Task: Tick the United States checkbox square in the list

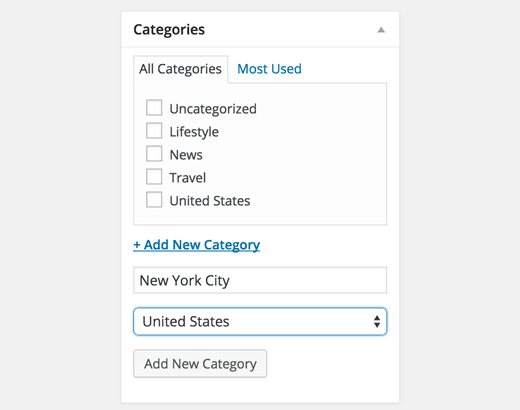Action: [154, 200]
